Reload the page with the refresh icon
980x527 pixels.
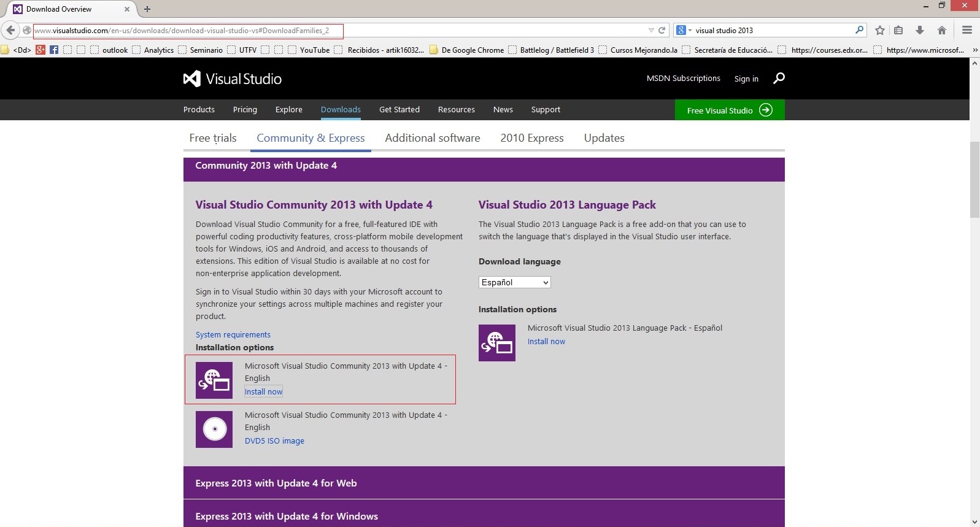click(662, 30)
